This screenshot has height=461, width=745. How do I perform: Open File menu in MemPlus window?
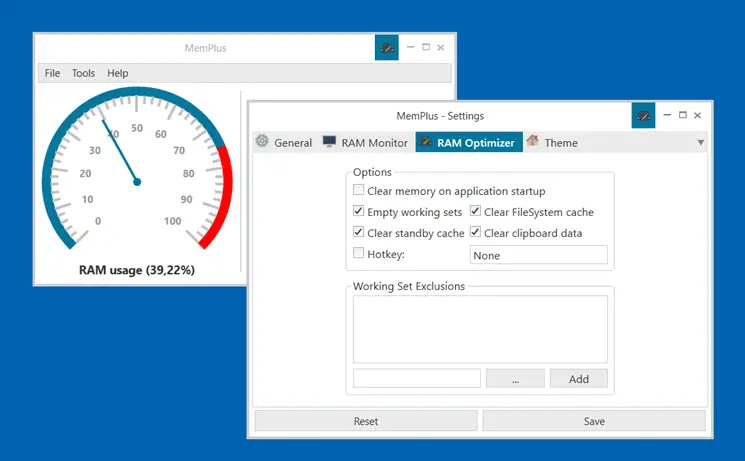click(52, 73)
